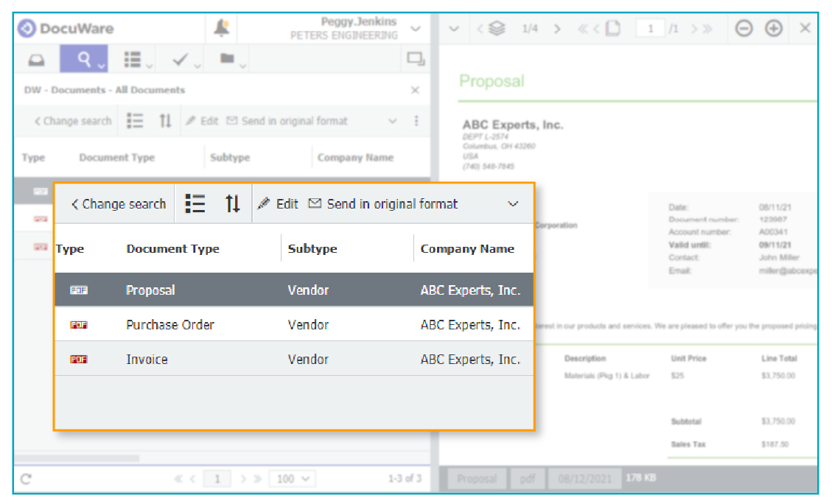Click the PDF icon of the Proposal row

pyautogui.click(x=79, y=290)
